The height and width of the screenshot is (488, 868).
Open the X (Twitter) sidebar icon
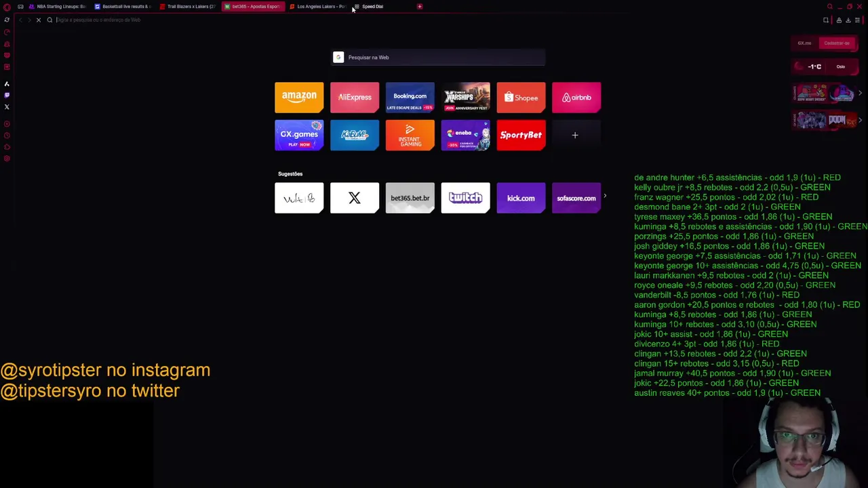tap(7, 106)
